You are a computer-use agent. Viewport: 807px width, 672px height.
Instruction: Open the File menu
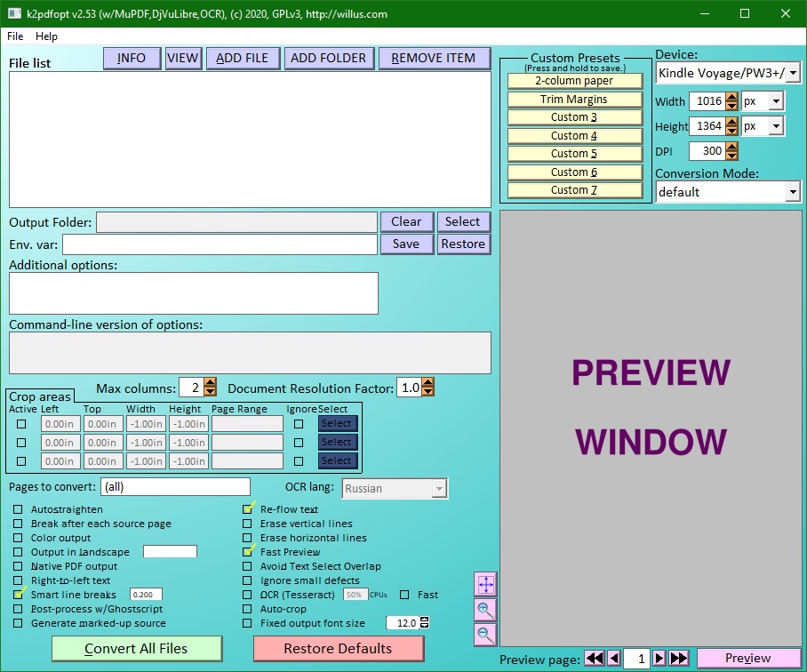15,36
